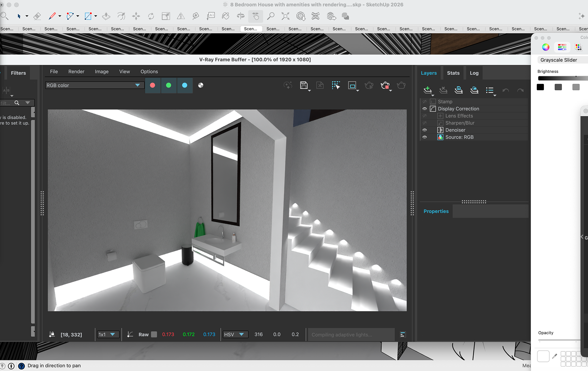Click the stop render teapot icon

[385, 85]
